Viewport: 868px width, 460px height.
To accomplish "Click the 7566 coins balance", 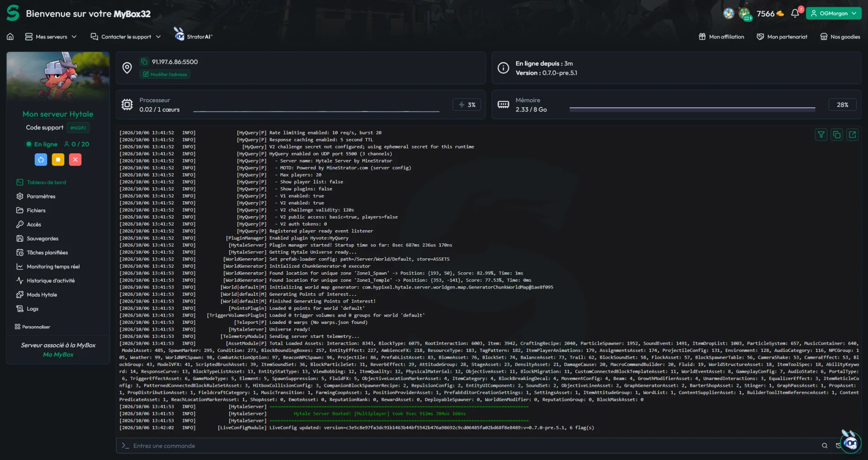I will pyautogui.click(x=770, y=14).
